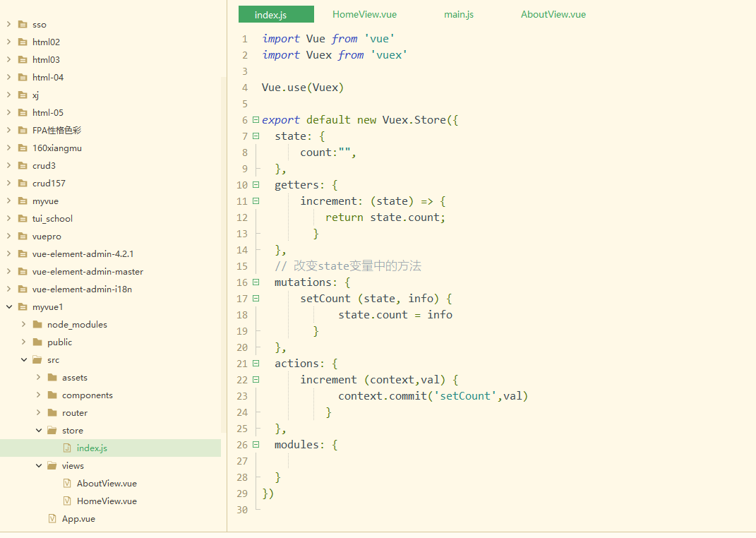The width and height of the screenshot is (756, 538).
Task: Expand the router folder
Action: (38, 412)
